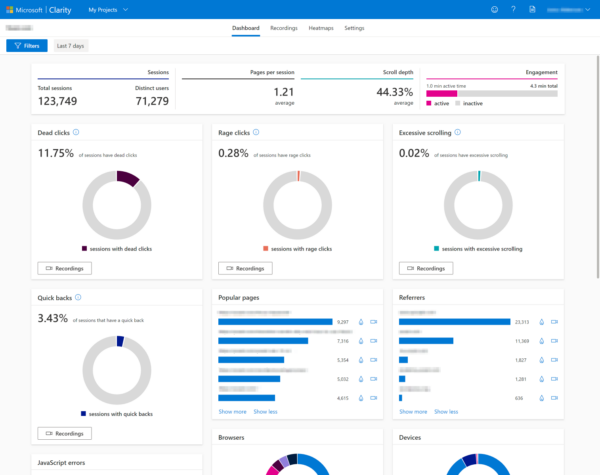
Task: Click Recordings button in Dead clicks card
Action: (64, 268)
